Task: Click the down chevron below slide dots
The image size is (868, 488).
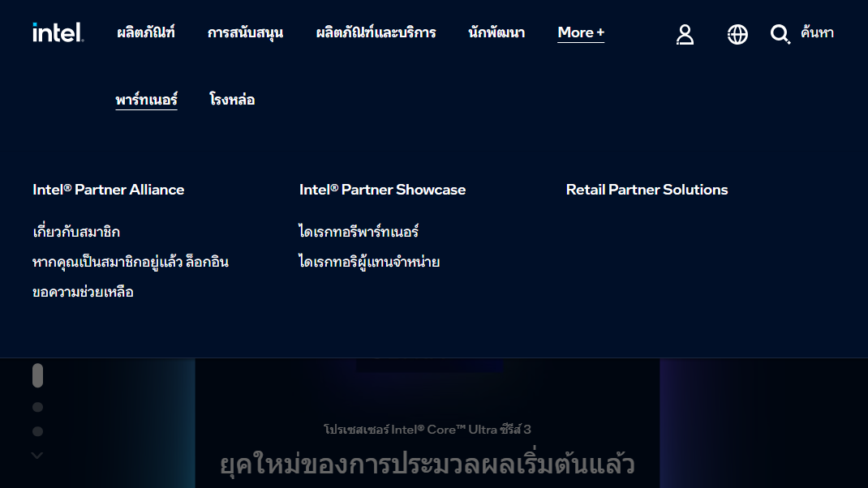Action: [x=37, y=456]
